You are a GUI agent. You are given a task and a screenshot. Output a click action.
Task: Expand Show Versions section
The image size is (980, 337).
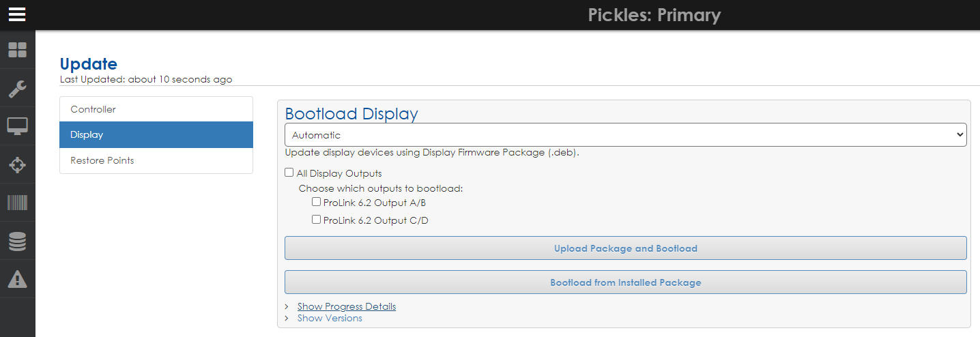330,318
